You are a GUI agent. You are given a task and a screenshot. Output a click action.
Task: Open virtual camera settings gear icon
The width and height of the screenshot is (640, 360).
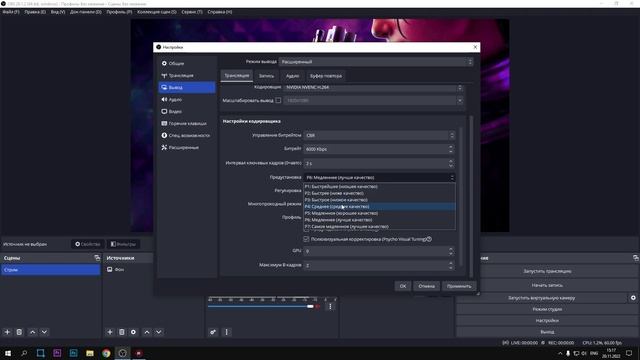point(633,298)
